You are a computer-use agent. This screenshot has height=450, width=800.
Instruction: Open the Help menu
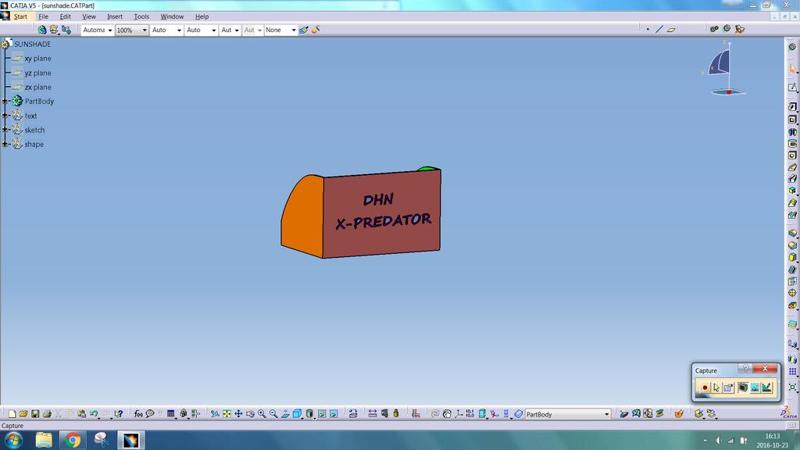click(202, 16)
